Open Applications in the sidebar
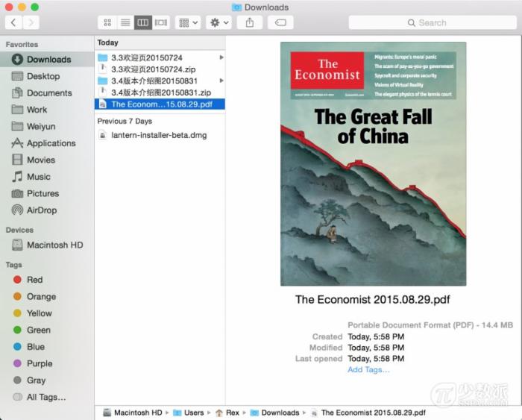522x420 pixels. [x=47, y=143]
